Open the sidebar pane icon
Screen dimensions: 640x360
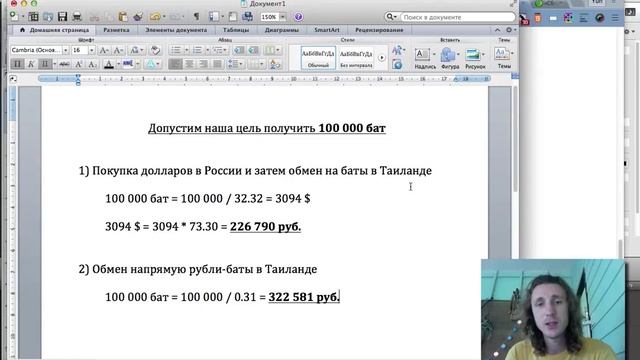(x=214, y=16)
